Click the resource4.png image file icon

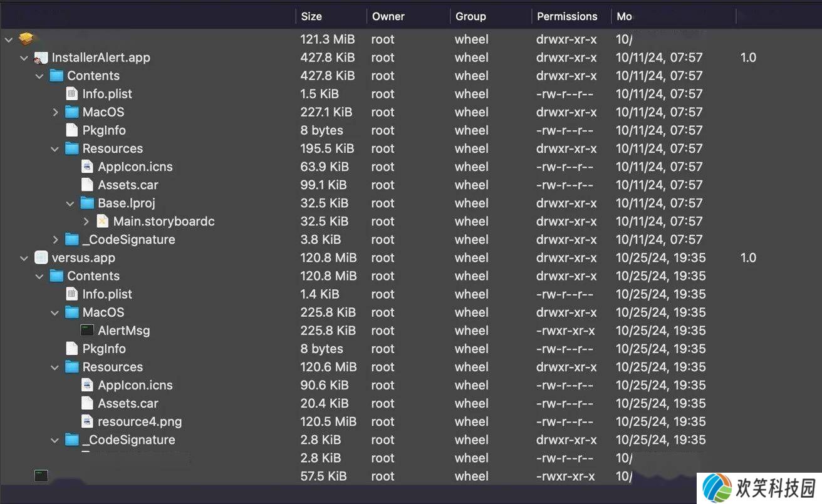point(87,421)
